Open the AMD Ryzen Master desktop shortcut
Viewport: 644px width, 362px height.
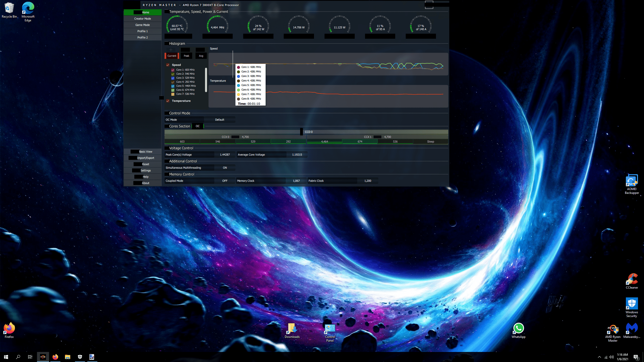pos(613,333)
